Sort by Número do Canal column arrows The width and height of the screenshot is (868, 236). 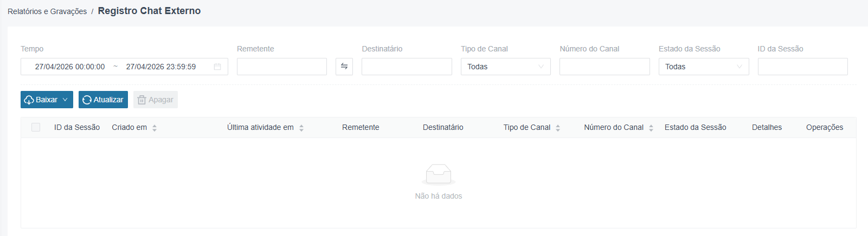point(651,128)
